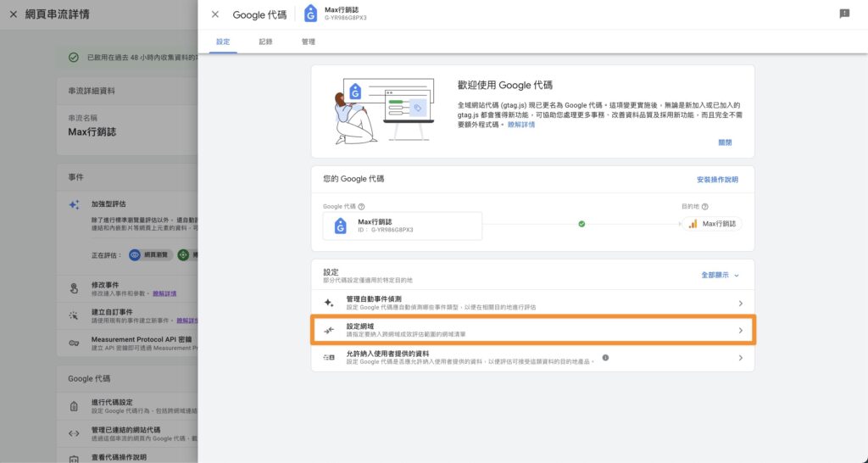Click the cursor-click icon for 建立自訂事件
Viewport: 868px width, 463px height.
[74, 315]
